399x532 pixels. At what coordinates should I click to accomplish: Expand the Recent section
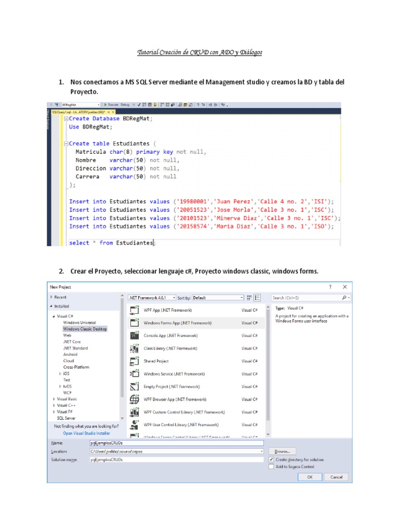click(51, 297)
